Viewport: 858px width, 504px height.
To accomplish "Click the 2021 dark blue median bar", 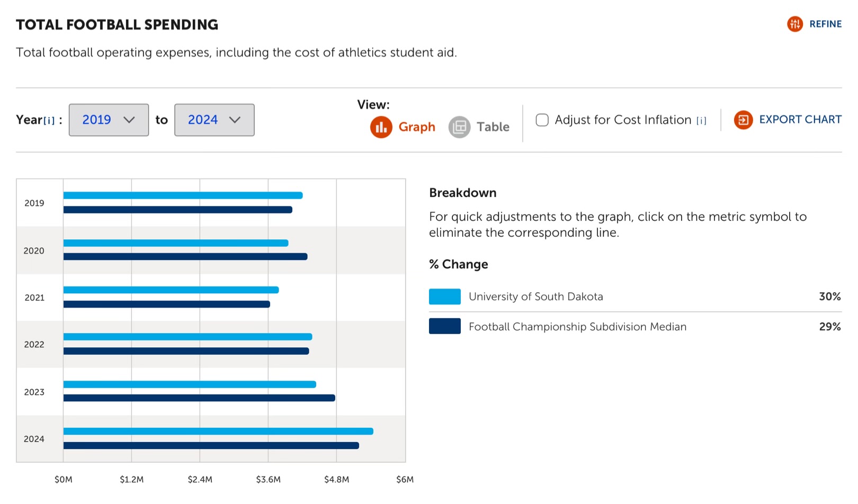I will [x=166, y=304].
